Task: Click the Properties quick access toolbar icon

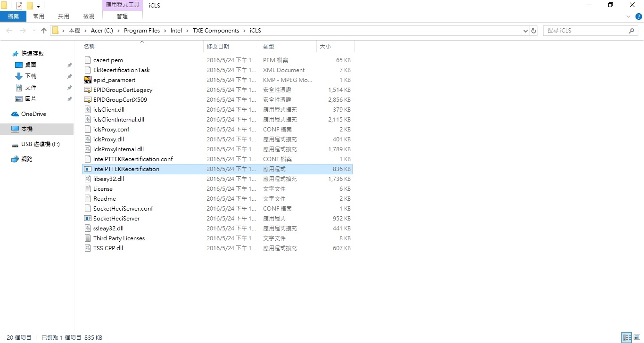Action: click(x=19, y=6)
